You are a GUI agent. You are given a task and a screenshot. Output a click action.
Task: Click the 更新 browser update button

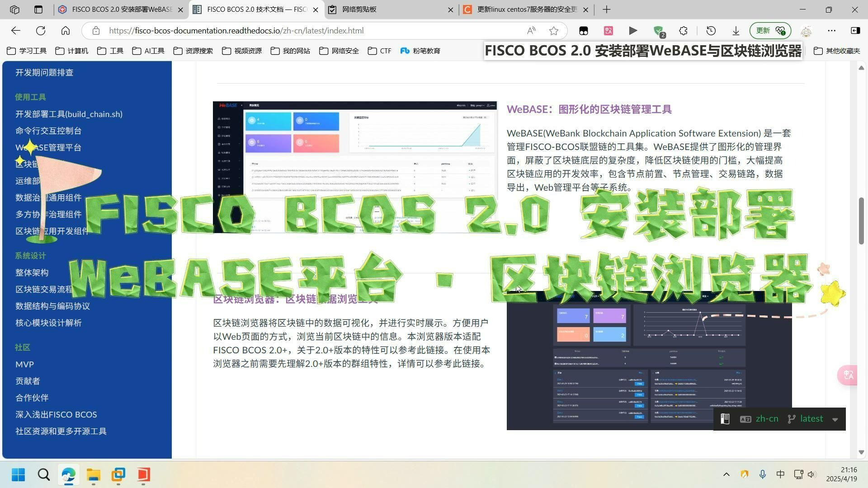[770, 31]
